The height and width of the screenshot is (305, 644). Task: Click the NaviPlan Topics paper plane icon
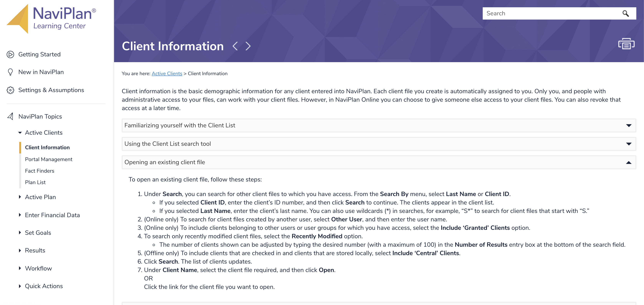tap(10, 116)
